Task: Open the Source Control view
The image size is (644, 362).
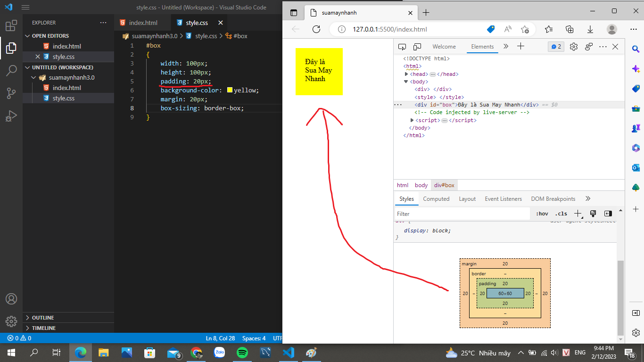Action: pyautogui.click(x=11, y=93)
